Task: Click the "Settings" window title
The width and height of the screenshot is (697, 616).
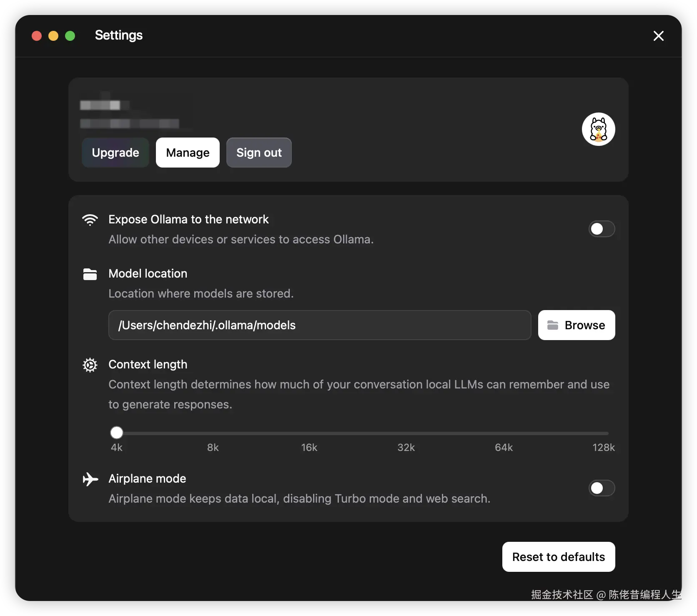Action: coord(119,35)
